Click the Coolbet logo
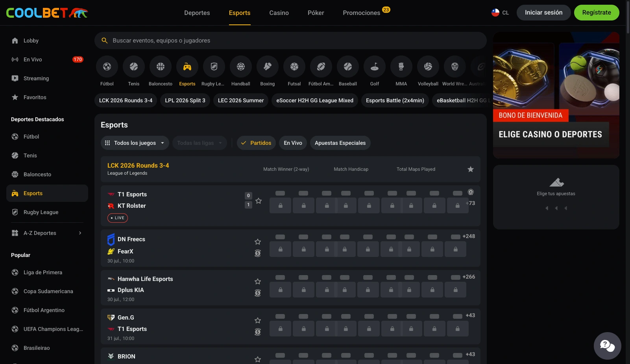630x364 pixels. click(47, 13)
